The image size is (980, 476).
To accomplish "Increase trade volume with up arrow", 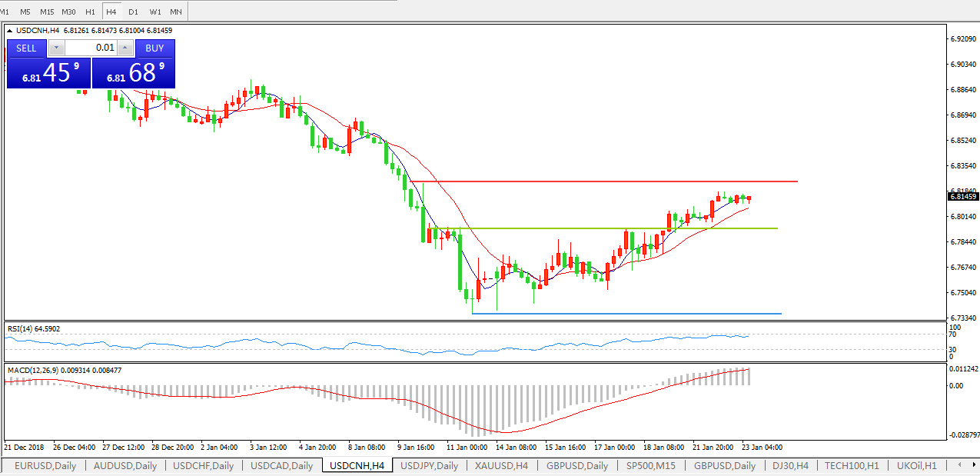I will point(125,48).
